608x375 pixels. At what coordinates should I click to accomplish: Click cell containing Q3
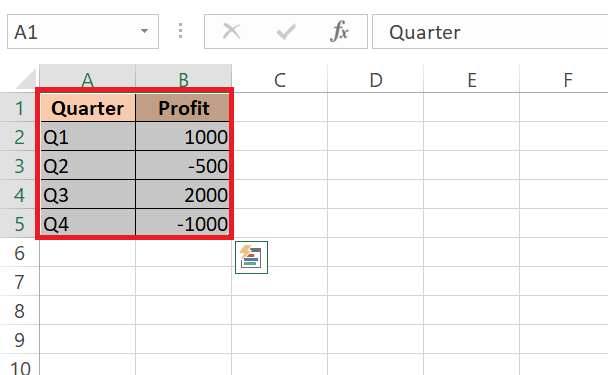pyautogui.click(x=88, y=194)
